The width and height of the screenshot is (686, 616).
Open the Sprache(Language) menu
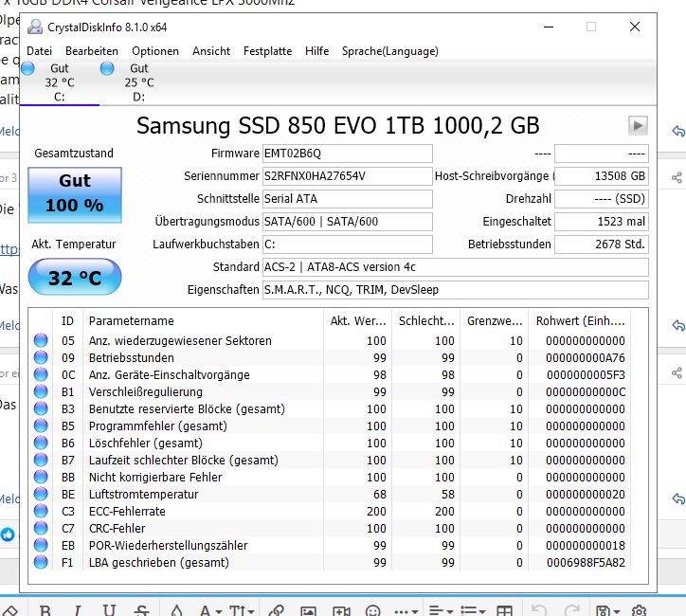tap(390, 51)
